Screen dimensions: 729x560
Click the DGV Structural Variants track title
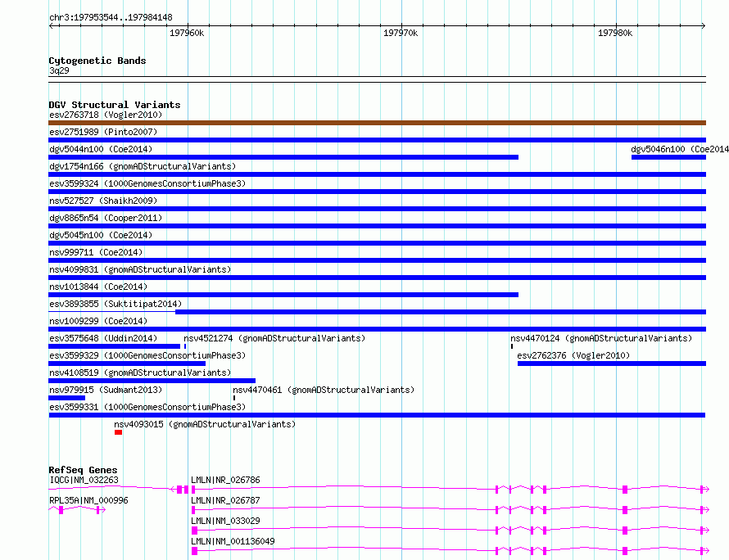point(115,105)
